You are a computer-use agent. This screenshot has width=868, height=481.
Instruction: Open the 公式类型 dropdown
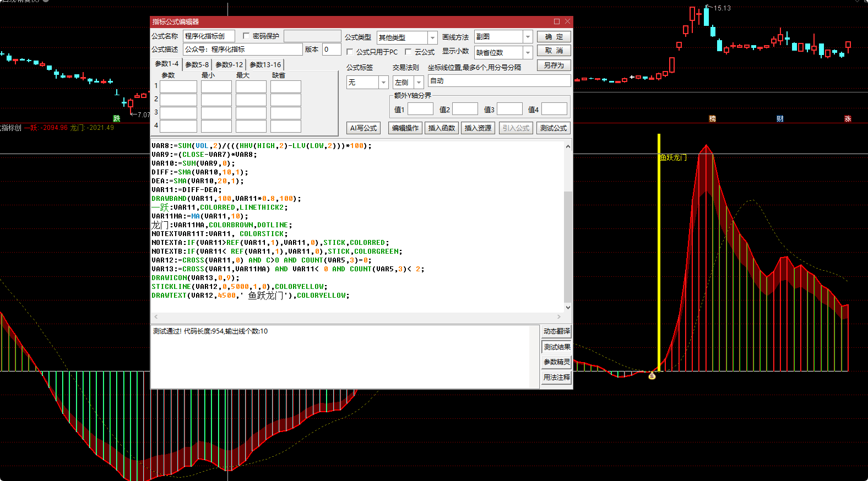pyautogui.click(x=432, y=37)
